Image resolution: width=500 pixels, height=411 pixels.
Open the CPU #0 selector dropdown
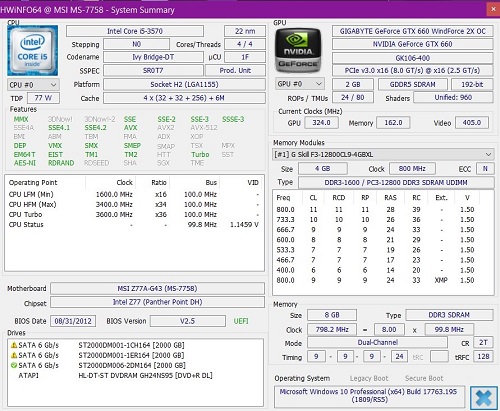pos(33,85)
